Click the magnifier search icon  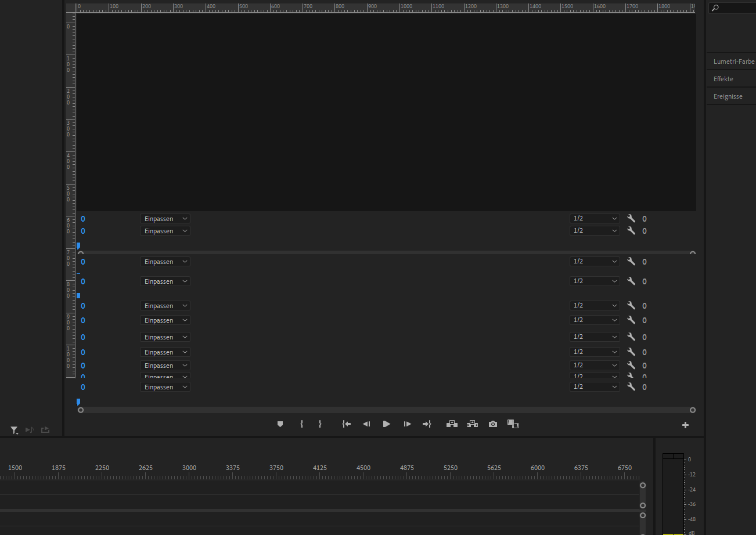[x=715, y=8]
